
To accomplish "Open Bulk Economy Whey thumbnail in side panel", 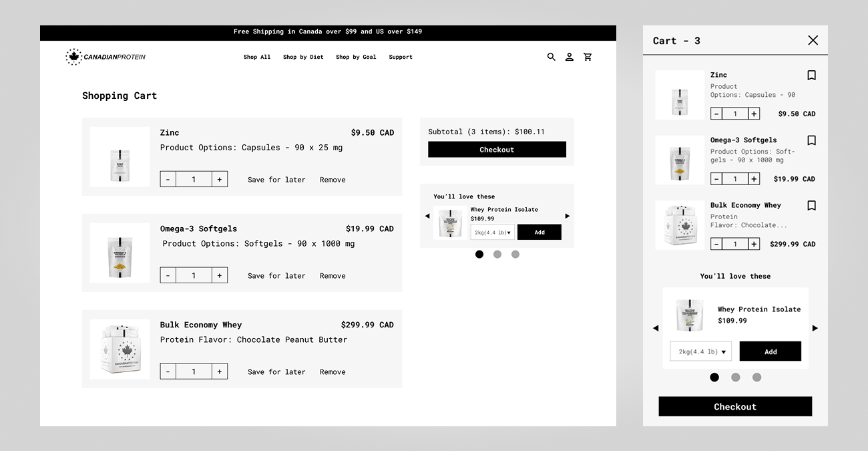I will 680,225.
